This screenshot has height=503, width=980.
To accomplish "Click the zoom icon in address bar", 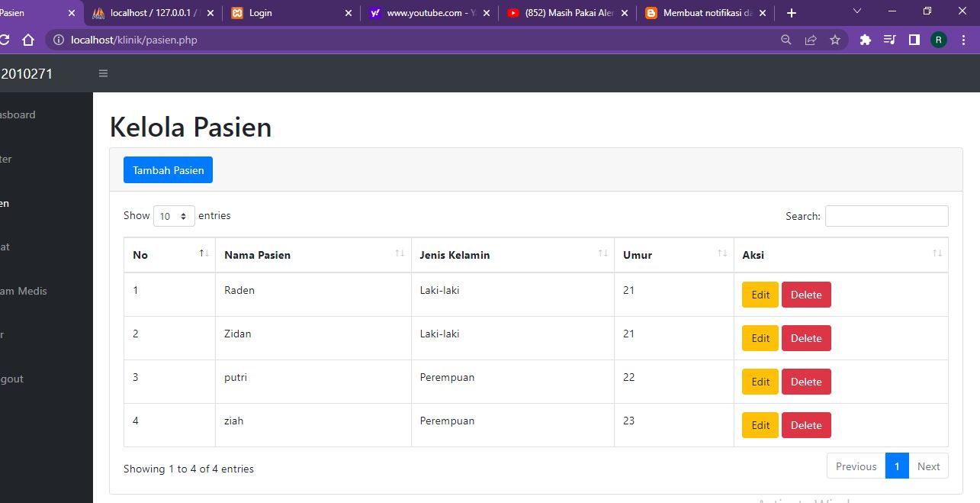I will (x=786, y=40).
